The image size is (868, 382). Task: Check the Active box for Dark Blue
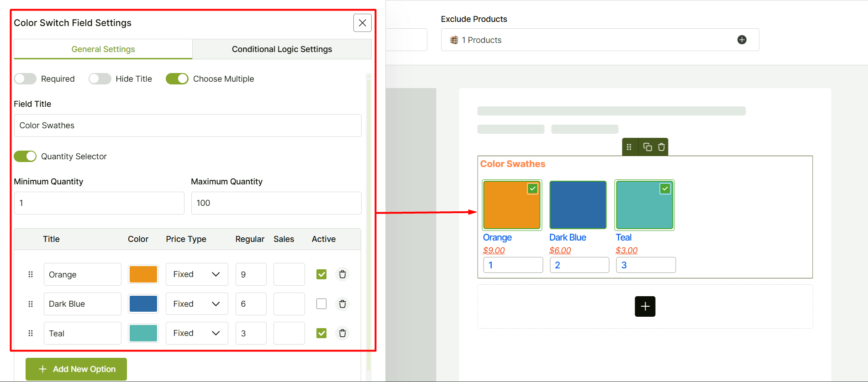click(x=321, y=304)
